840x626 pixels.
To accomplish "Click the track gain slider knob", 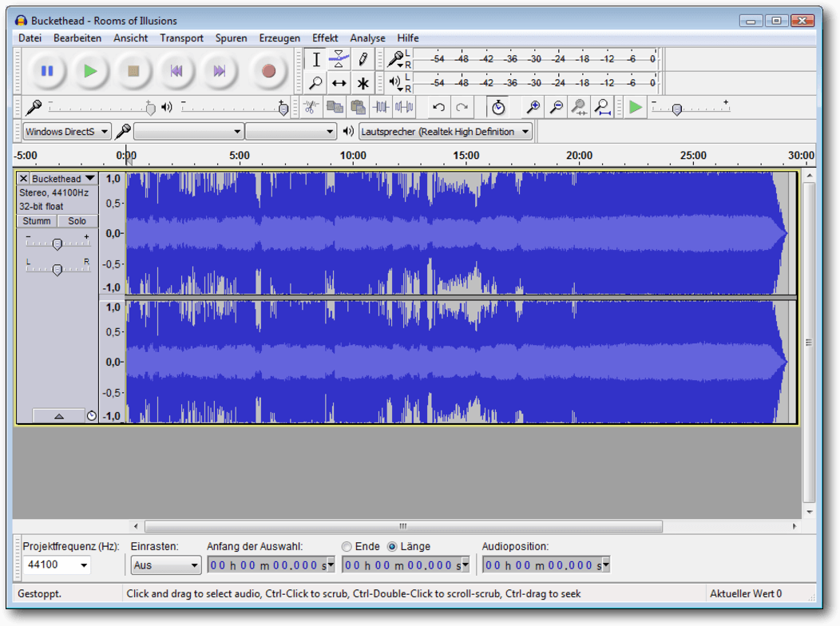I will click(57, 244).
